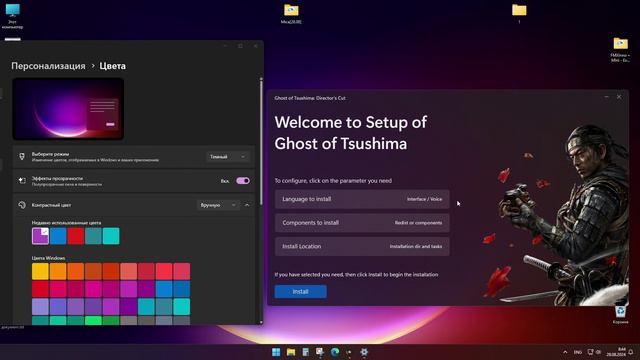Select the desktop folder named 1
640x360 pixels.
pyautogui.click(x=519, y=13)
